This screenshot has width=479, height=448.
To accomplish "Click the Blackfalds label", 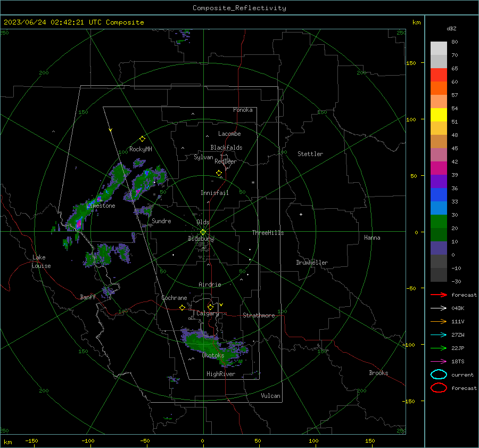I will [226, 148].
